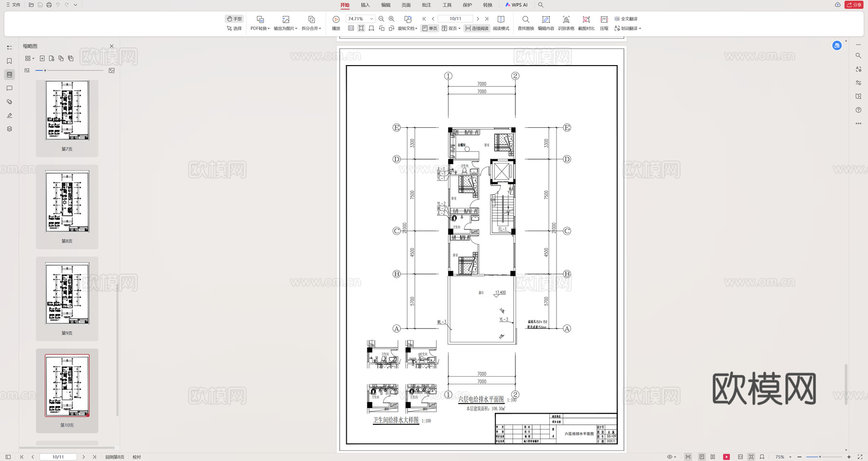Click 校对 in the status bar

137,457
